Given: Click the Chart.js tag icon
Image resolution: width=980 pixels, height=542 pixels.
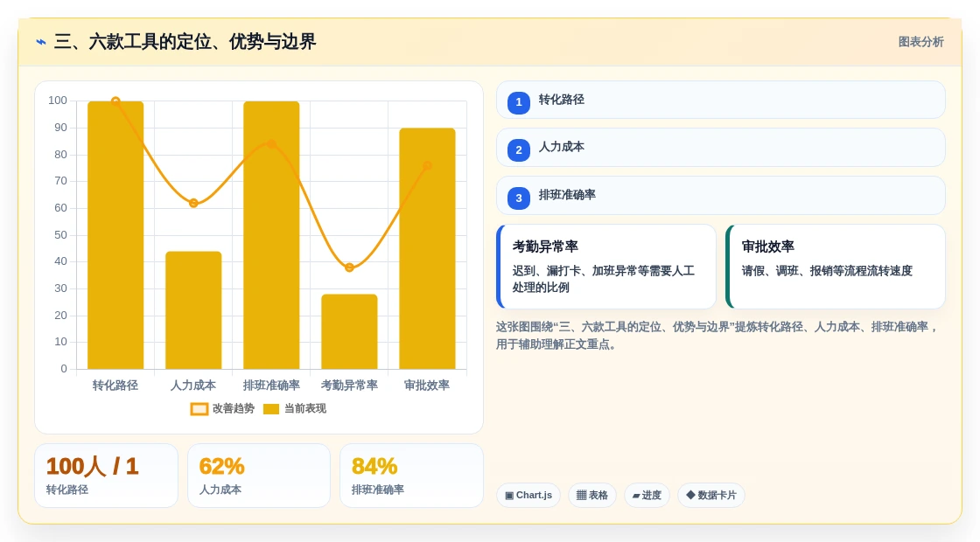Looking at the screenshot, I should point(509,496).
